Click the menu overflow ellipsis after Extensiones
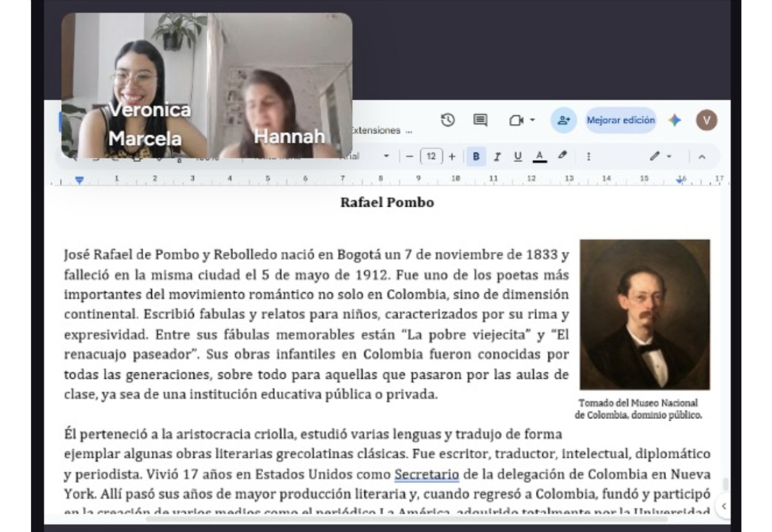 (x=409, y=131)
